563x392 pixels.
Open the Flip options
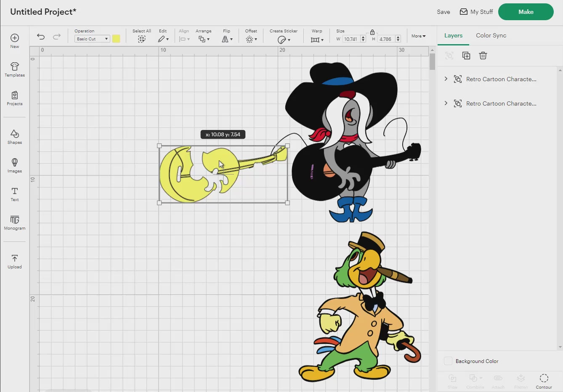coord(227,39)
